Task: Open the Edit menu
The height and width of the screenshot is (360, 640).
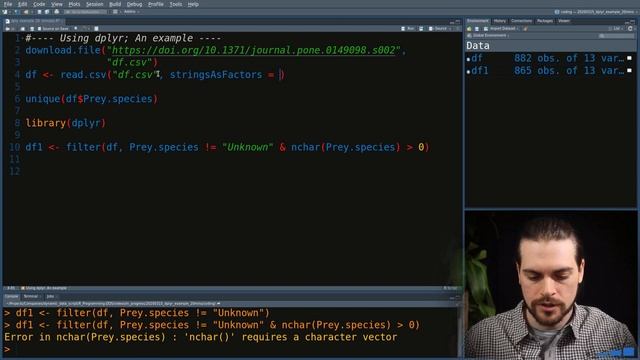Action: [x=22, y=4]
